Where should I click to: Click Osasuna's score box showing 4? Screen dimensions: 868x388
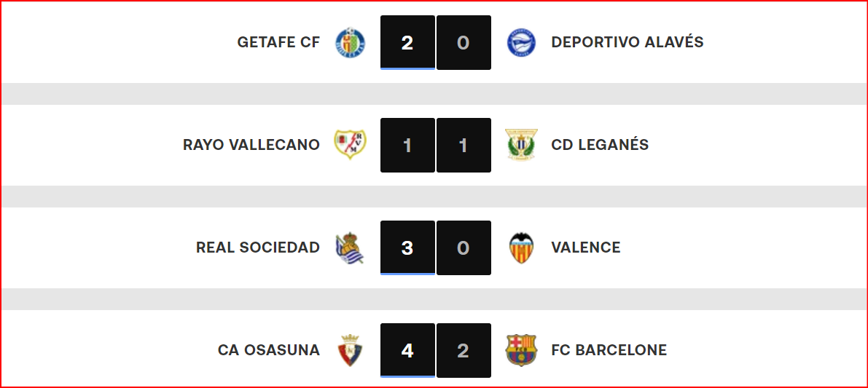click(407, 350)
